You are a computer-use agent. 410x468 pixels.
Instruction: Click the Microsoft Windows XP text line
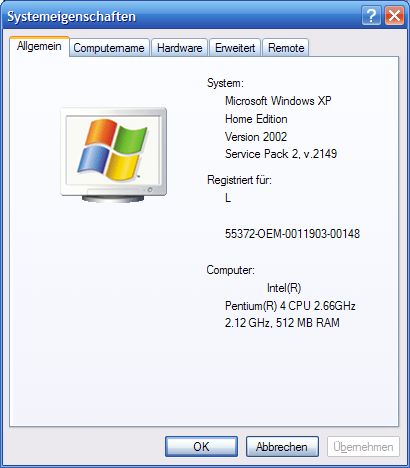pos(278,101)
